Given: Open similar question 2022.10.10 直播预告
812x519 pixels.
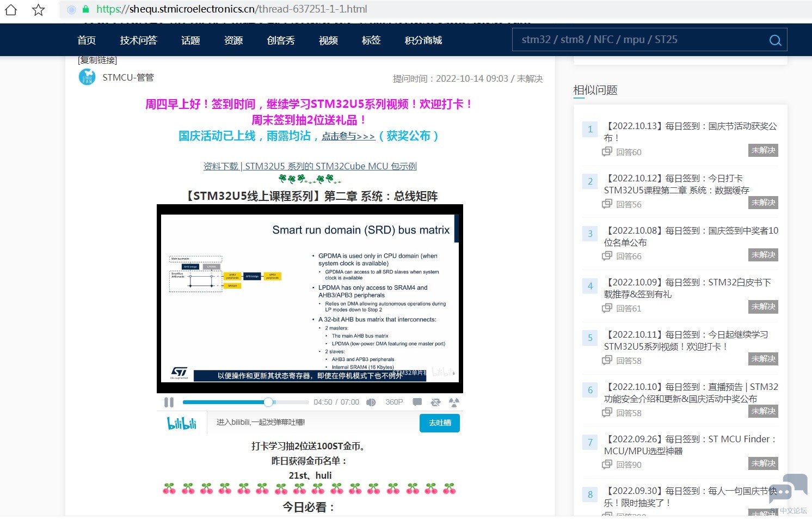Looking at the screenshot, I should pyautogui.click(x=691, y=393).
